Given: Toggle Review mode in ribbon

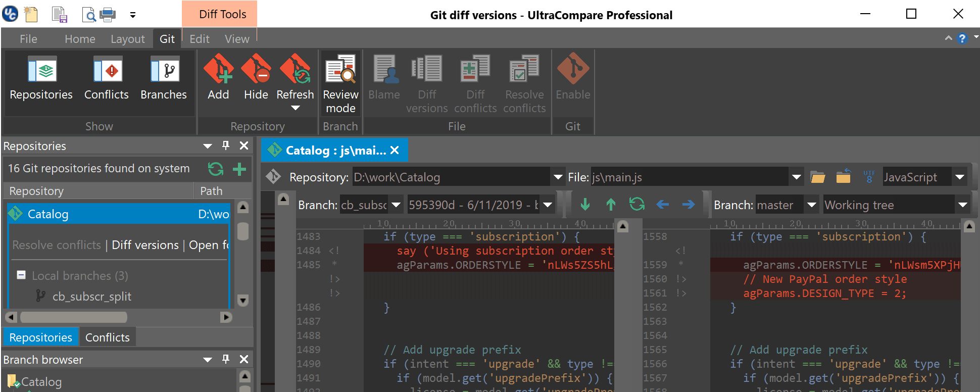Looking at the screenshot, I should pyautogui.click(x=340, y=83).
